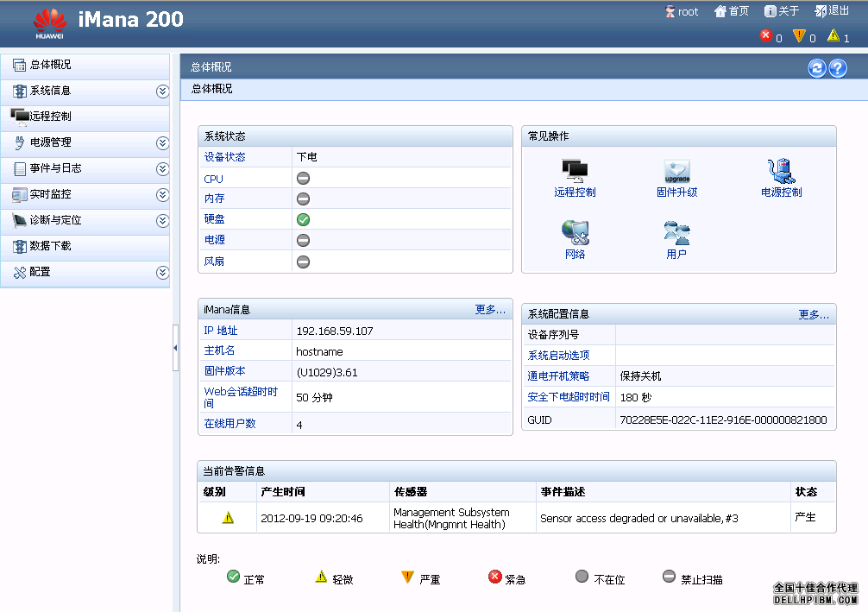Expand the 事件与日志 menu chevron
This screenshot has width=868, height=612.
[x=162, y=168]
